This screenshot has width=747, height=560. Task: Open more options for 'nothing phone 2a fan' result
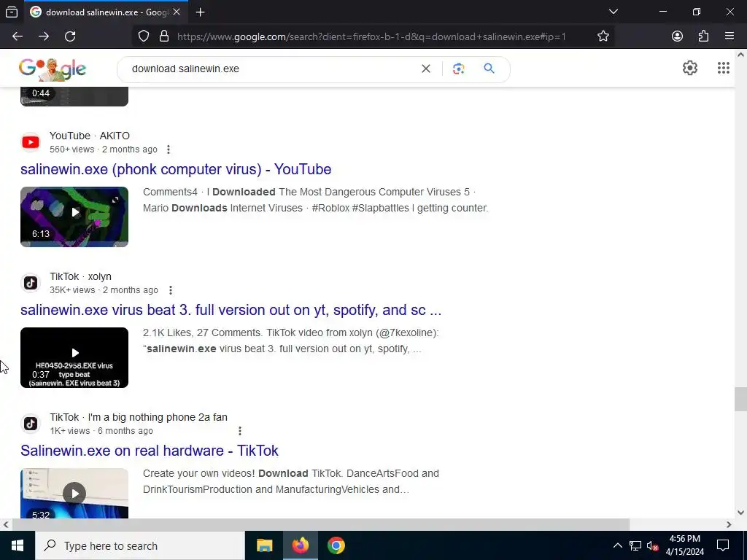[x=239, y=431]
